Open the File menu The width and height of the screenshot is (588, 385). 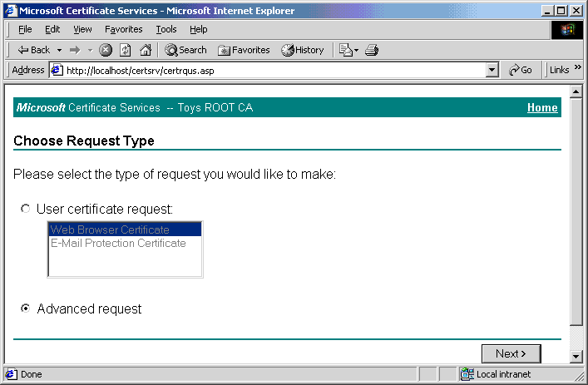coord(25,29)
